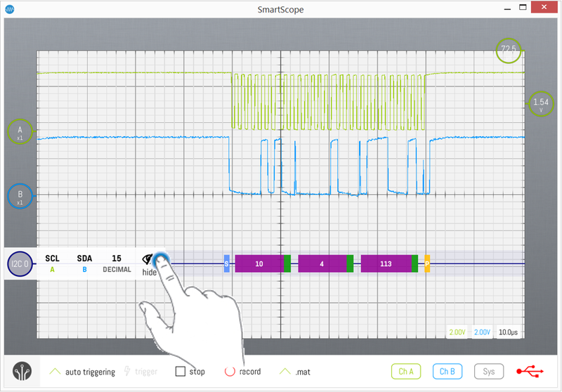The height and width of the screenshot is (392, 562).
Task: Click the 1.54 V trigger level indicator
Action: click(x=541, y=104)
